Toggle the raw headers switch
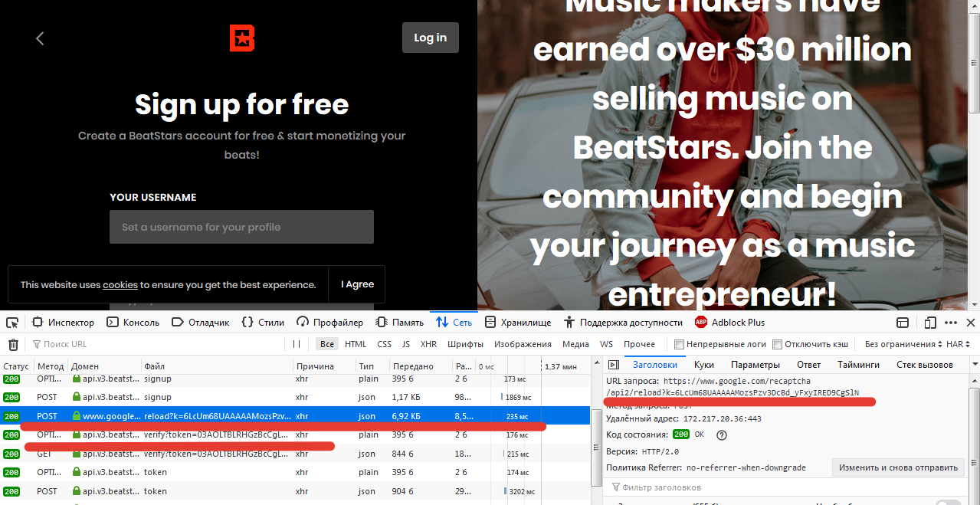 click(948, 503)
